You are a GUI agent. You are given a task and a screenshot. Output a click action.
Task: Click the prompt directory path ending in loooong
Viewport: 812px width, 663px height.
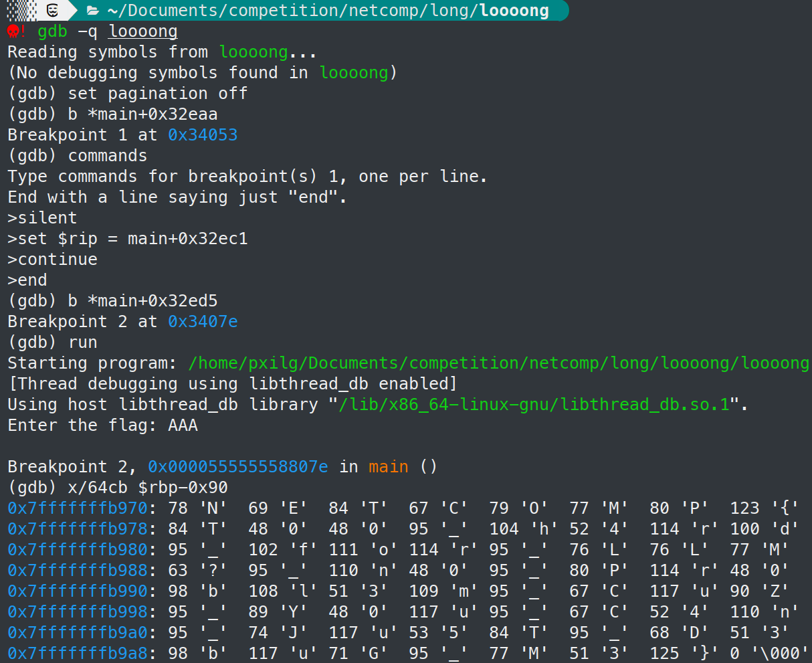328,11
